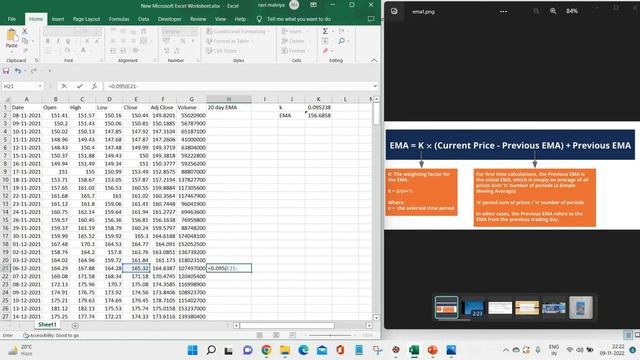Click the Paste icon in Clipboard group

point(11,36)
